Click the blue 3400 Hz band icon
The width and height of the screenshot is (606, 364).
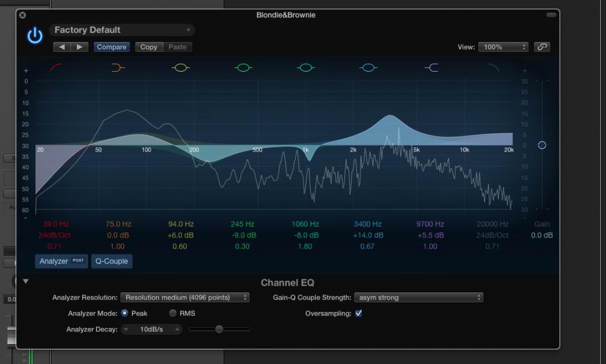(368, 68)
